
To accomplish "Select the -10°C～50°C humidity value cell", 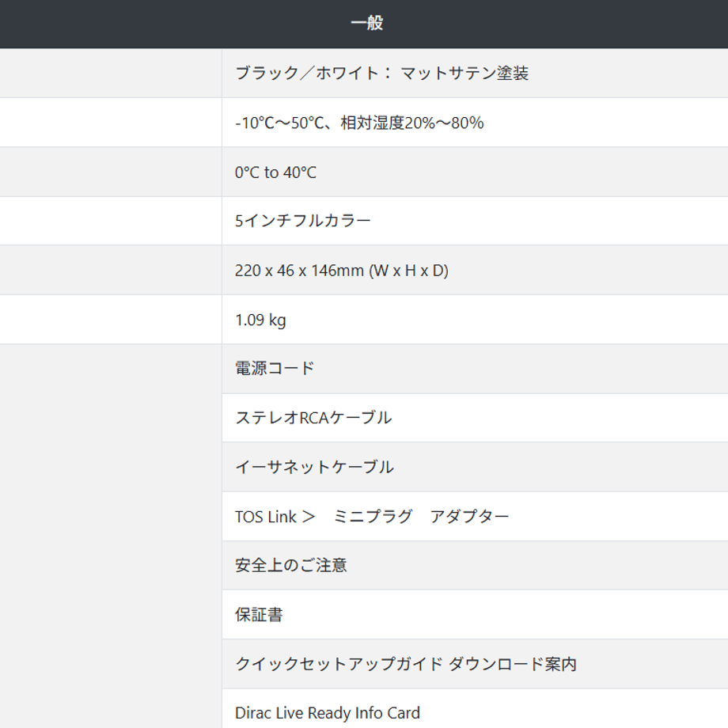I will click(475, 123).
